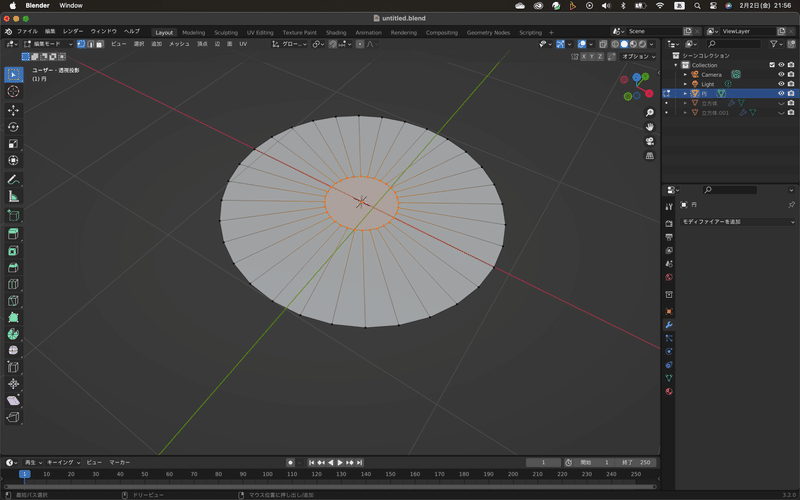Open viewport shading options dropdown arrow
This screenshot has height=500, width=800.
click(x=652, y=44)
